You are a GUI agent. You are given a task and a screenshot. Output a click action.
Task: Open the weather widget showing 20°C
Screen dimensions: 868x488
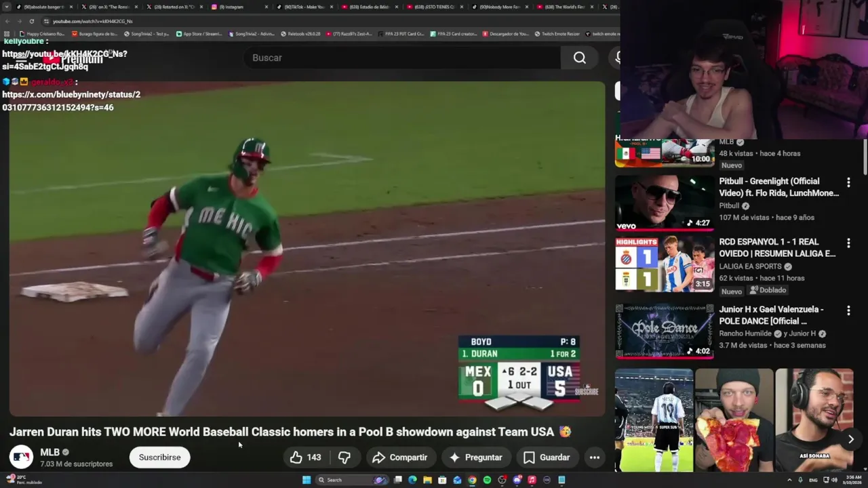pyautogui.click(x=24, y=480)
